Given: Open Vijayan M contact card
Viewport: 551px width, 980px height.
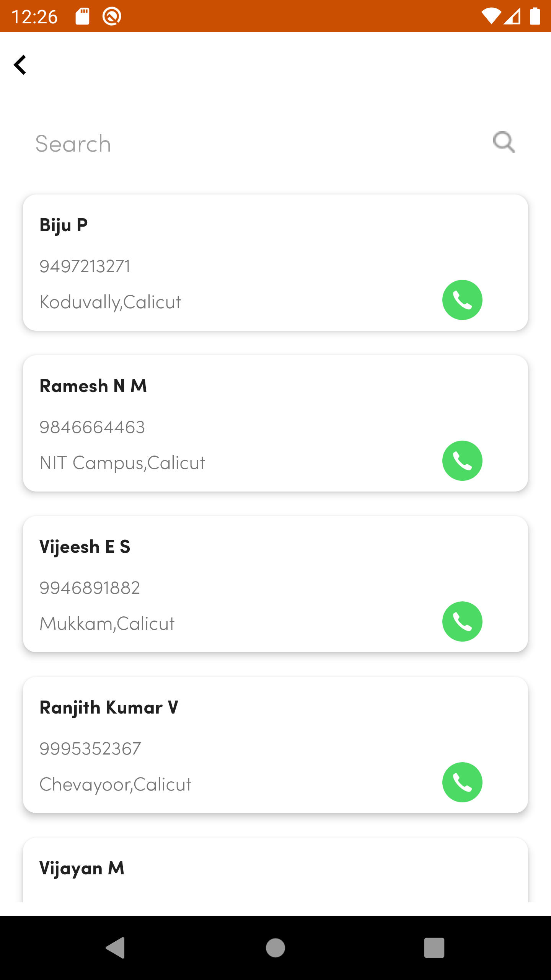Looking at the screenshot, I should pyautogui.click(x=275, y=870).
